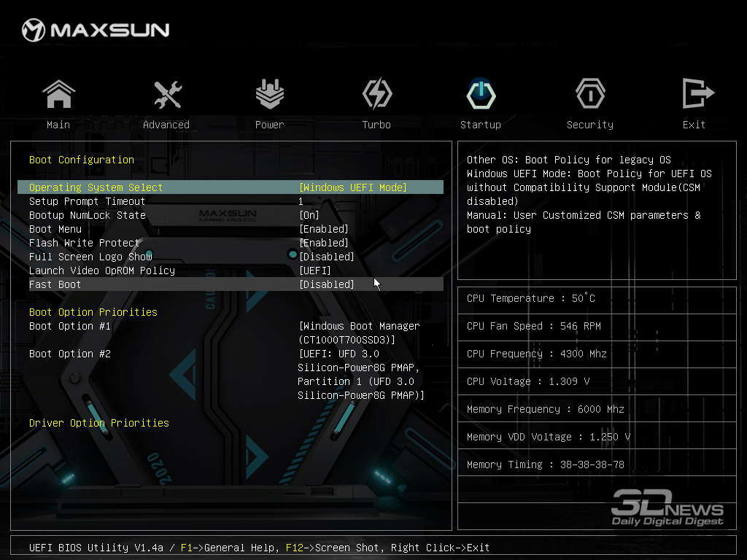The image size is (747, 560).
Task: Click the CPU Fan Speed reading
Action: 533,326
